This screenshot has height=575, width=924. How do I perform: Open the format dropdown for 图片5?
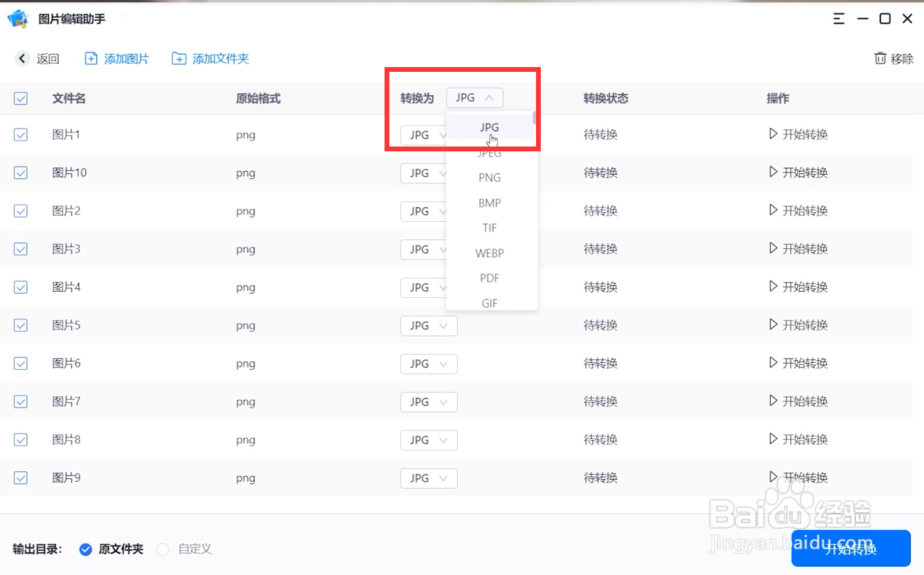click(x=429, y=326)
